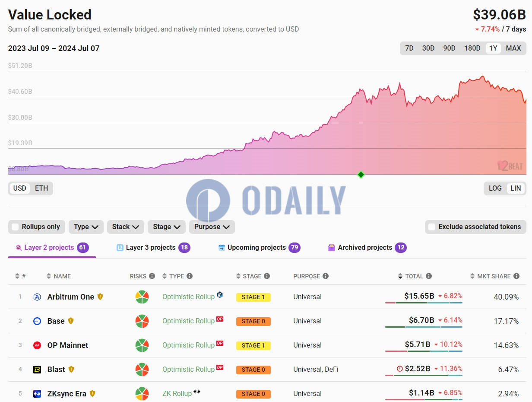
Task: Open the Arbitrum One project page
Action: coord(71,297)
